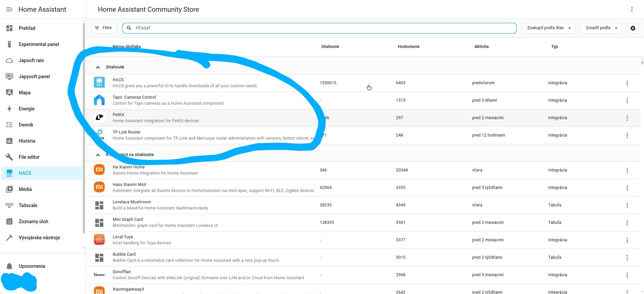Collapse the Home Assistant sidebar menu icon
The height and width of the screenshot is (294, 644).
[x=9, y=9]
